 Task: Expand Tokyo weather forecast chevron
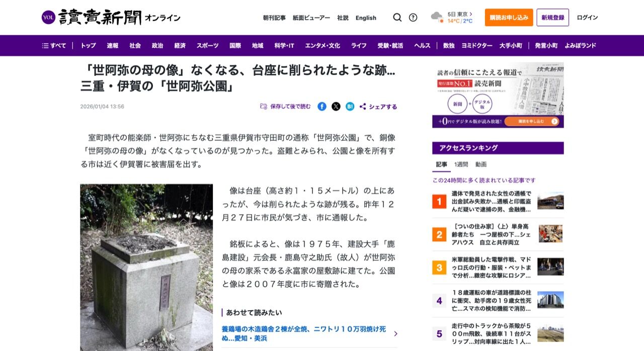471,14
